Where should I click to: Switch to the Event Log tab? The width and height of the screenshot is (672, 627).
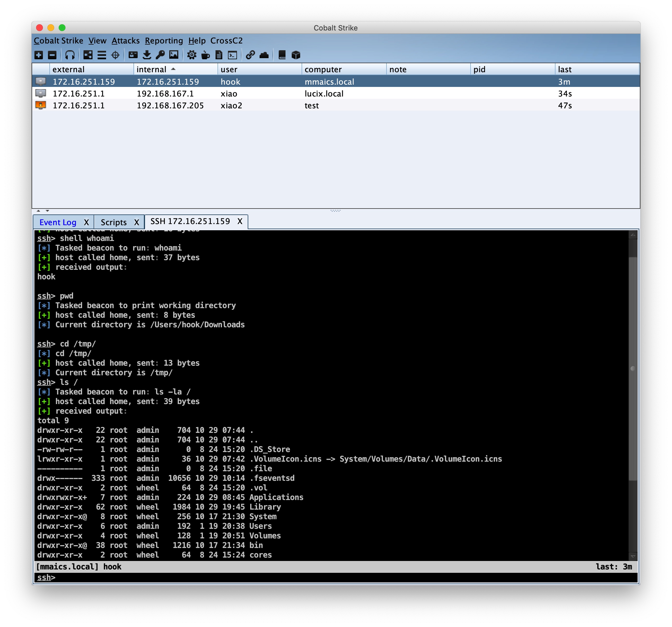tap(58, 222)
